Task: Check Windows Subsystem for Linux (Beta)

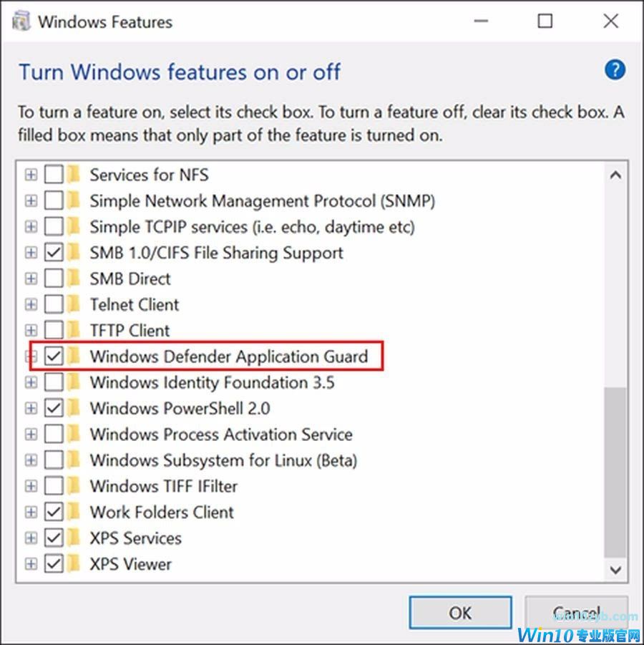Action: 54,460
